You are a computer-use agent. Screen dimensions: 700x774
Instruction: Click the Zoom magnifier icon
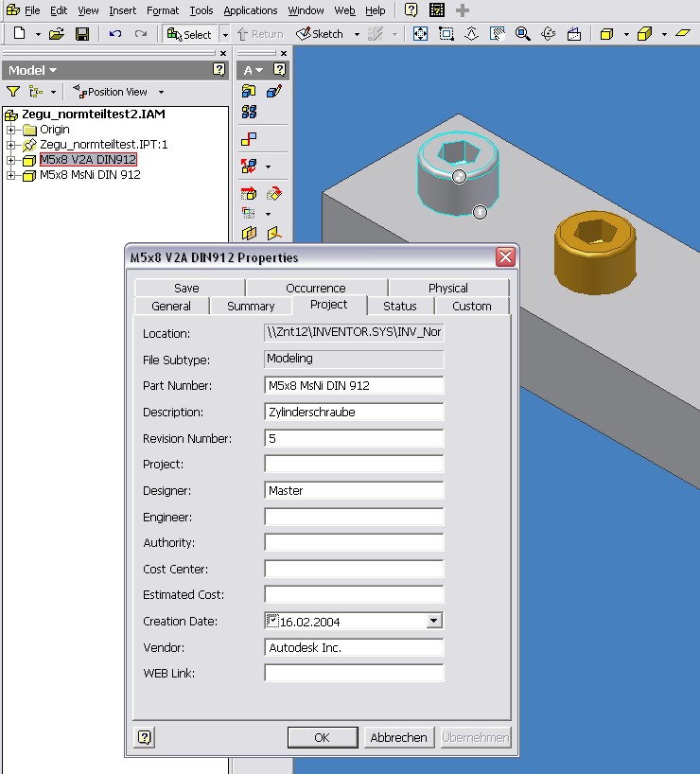(523, 33)
